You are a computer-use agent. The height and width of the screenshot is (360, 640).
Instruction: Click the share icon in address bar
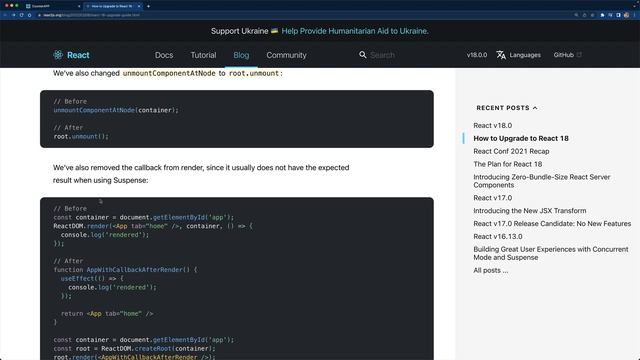(x=584, y=15)
